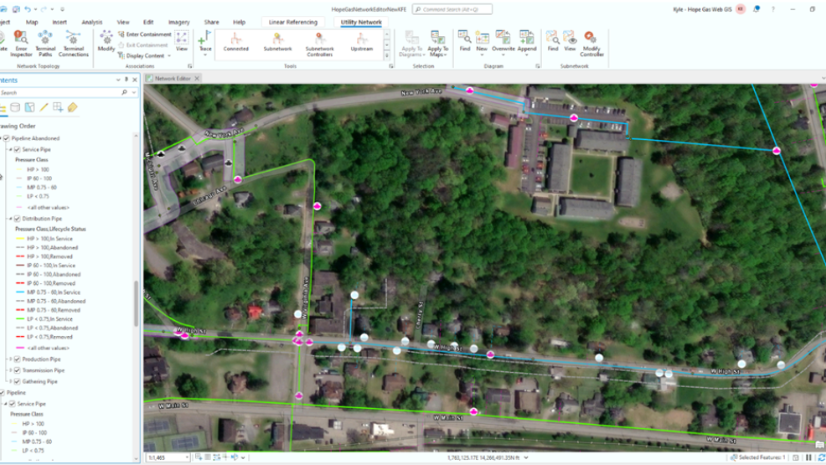Open the Analysis ribbon tab
Image resolution: width=826 pixels, height=465 pixels.
[92, 22]
